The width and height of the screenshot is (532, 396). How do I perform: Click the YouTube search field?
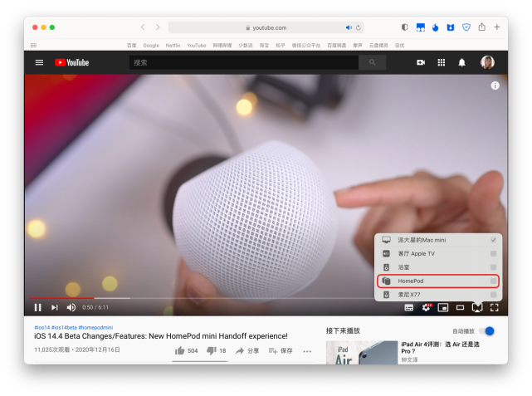tap(244, 62)
